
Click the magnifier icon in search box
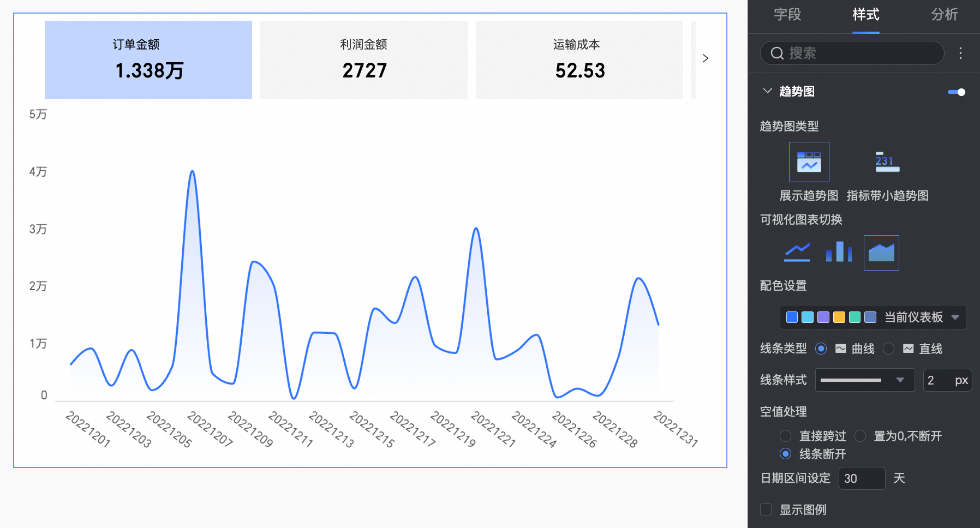776,53
